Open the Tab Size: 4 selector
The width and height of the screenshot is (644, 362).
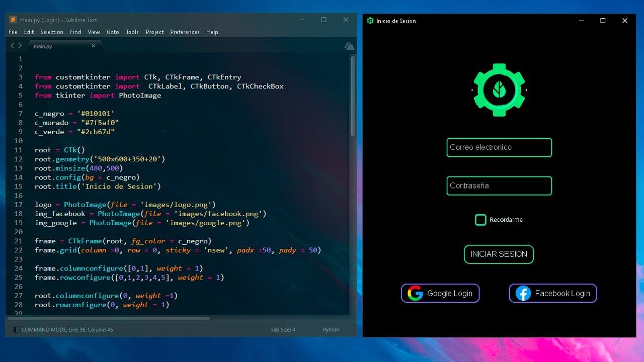(x=283, y=330)
